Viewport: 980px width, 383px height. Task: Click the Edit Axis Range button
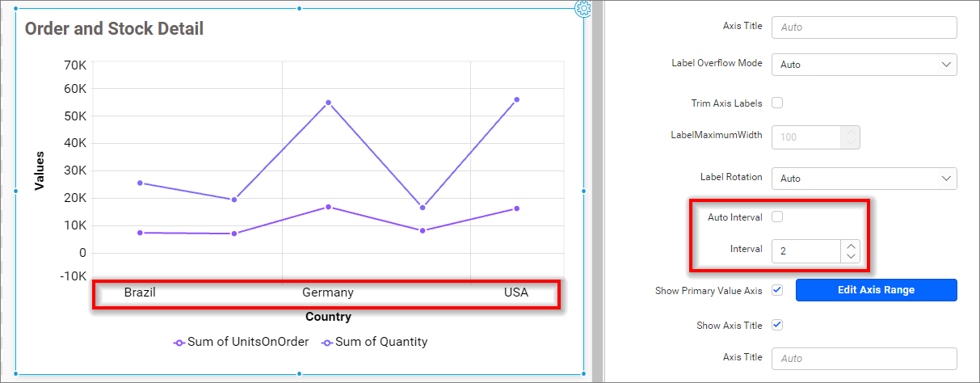point(877,290)
